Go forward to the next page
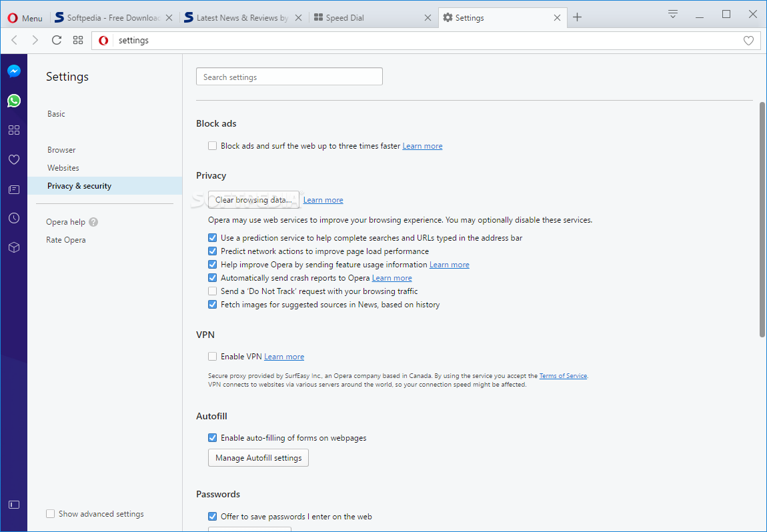 (x=35, y=40)
